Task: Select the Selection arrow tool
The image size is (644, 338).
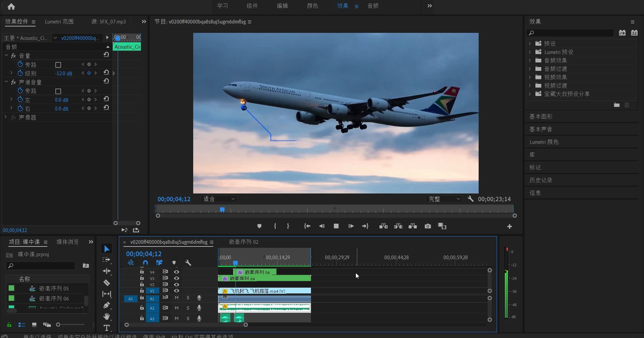Action: pos(107,249)
